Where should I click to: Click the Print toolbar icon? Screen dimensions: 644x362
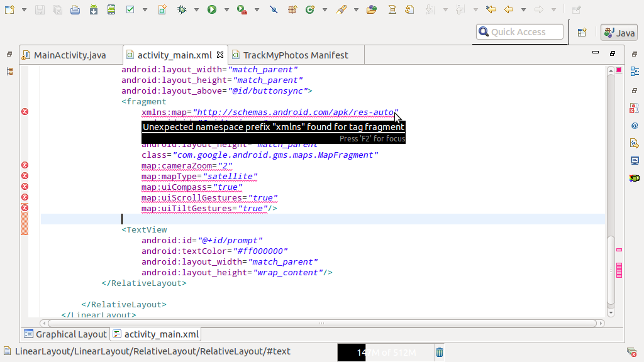point(75,9)
